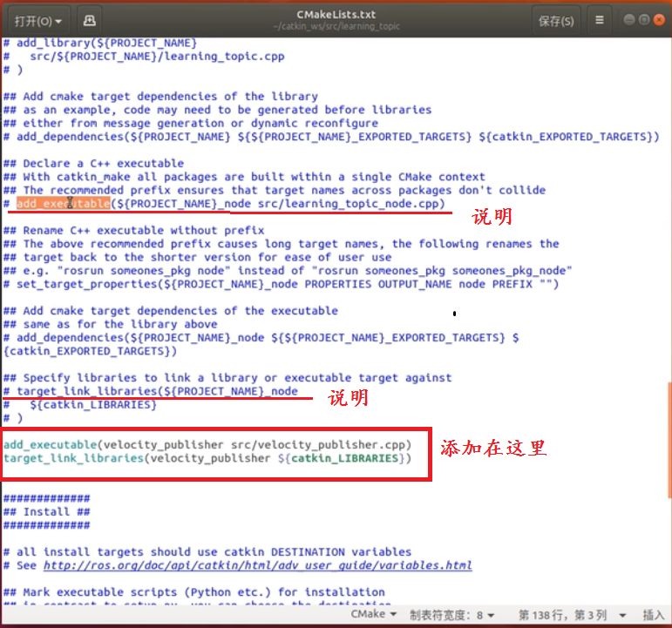Click '## Add cmake target dependencies of the executable'
This screenshot has height=628, width=672.
(x=171, y=311)
